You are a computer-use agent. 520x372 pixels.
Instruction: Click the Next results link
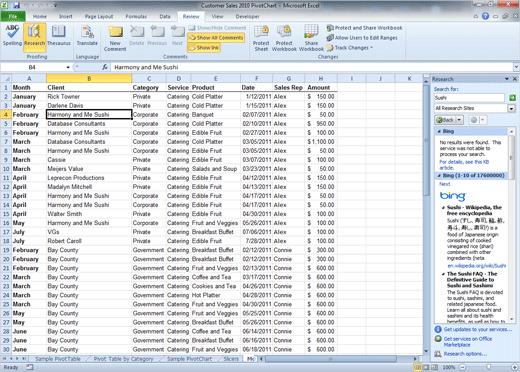444,184
